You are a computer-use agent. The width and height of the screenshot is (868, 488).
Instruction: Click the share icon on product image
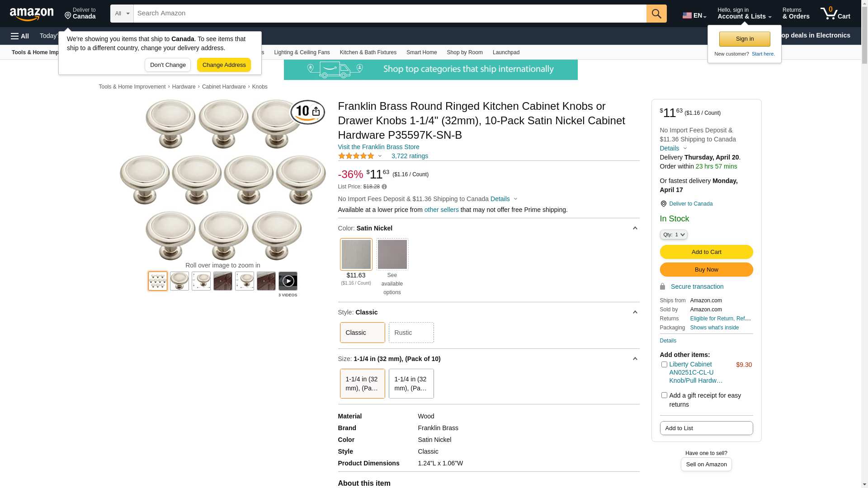(316, 112)
